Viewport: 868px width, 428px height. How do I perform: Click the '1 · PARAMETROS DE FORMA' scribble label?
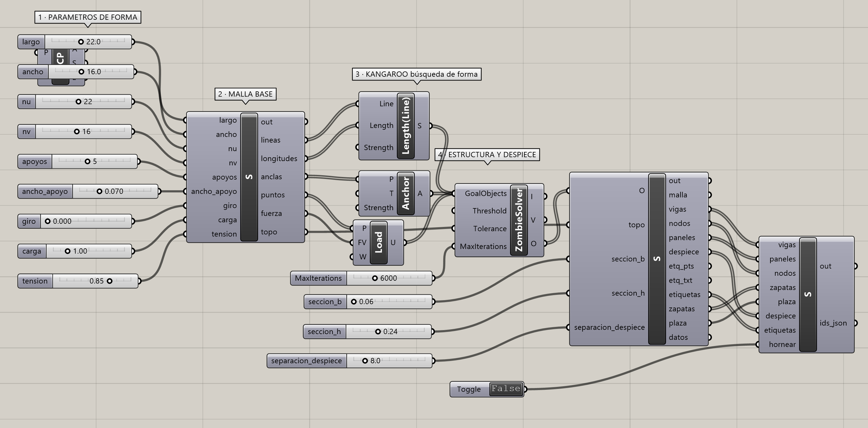point(88,17)
